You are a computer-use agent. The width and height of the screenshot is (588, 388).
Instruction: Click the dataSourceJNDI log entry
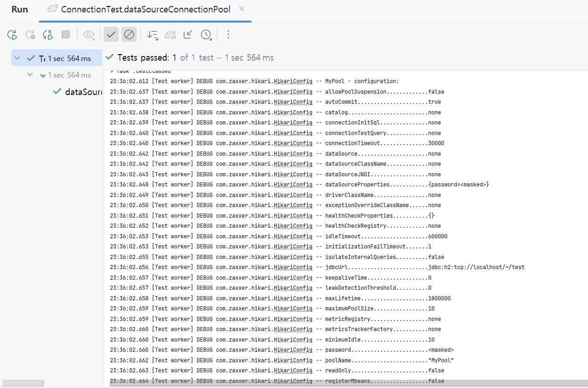tap(383, 174)
